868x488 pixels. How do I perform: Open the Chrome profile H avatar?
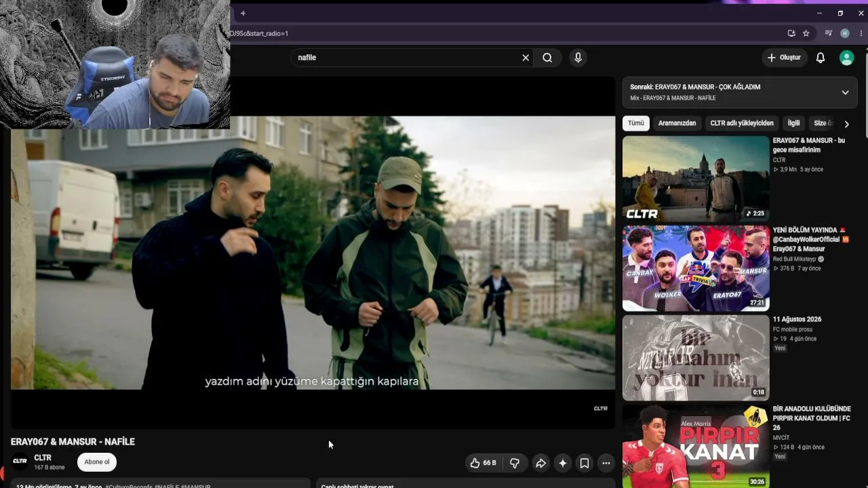click(x=845, y=33)
